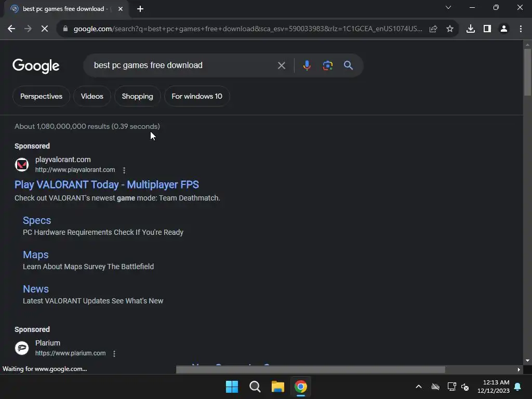Viewport: 532px width, 399px height.
Task: Click the Google search magnifier button
Action: pyautogui.click(x=348, y=65)
